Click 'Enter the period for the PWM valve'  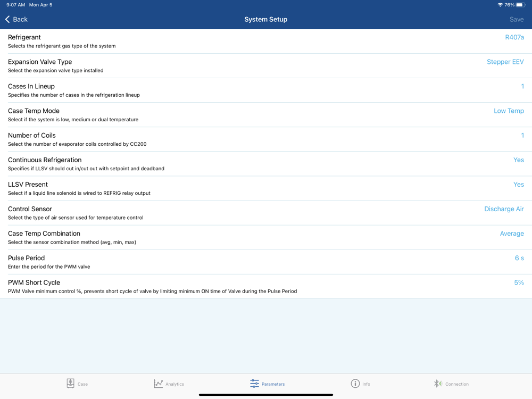pyautogui.click(x=49, y=267)
